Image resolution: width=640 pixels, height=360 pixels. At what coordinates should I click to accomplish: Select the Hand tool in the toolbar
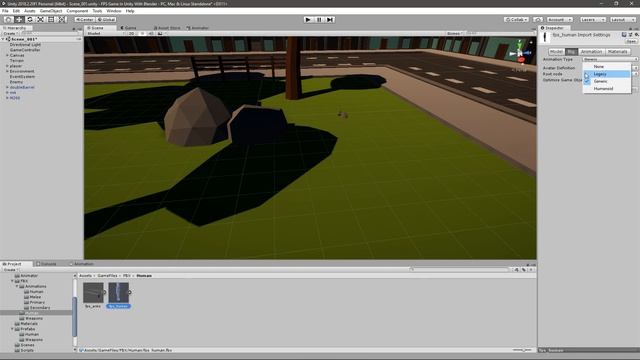pyautogui.click(x=8, y=19)
